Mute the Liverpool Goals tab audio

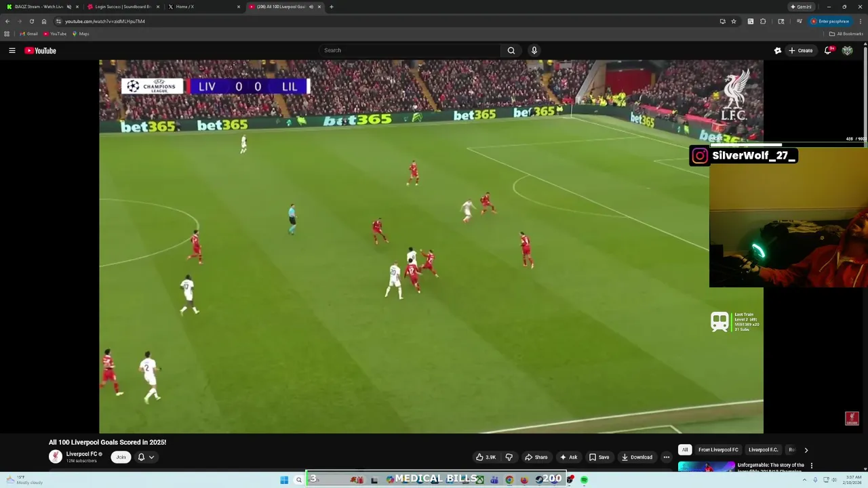(x=311, y=7)
